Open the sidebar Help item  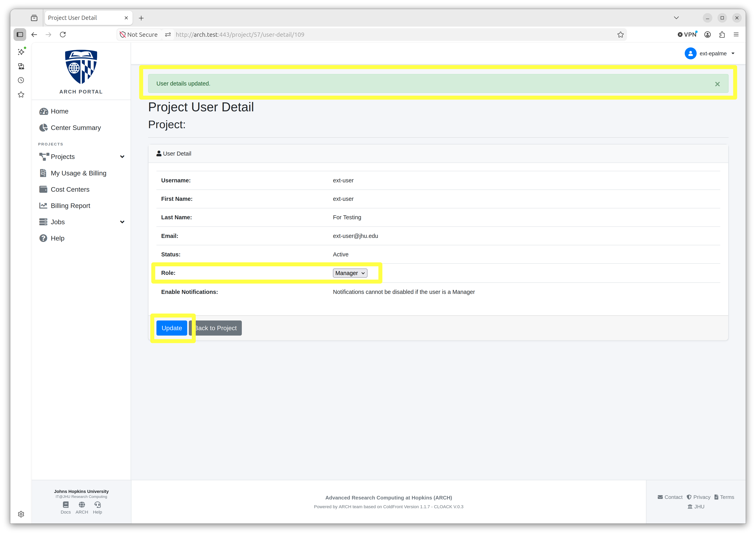click(x=57, y=238)
